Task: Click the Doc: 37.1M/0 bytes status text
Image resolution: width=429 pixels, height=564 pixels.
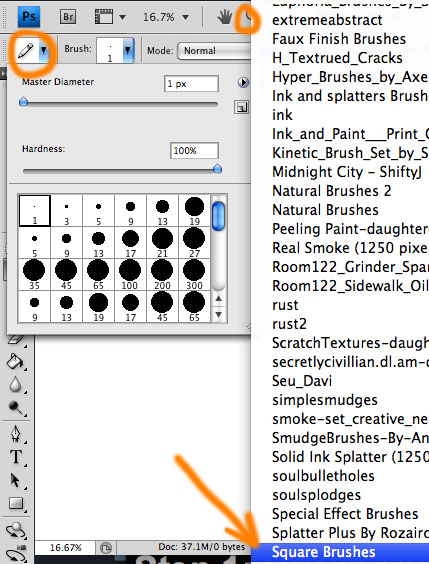Action: pyautogui.click(x=201, y=547)
